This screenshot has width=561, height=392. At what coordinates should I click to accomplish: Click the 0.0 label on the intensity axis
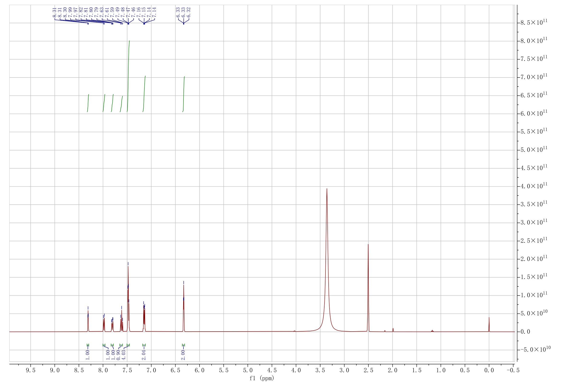525,332
